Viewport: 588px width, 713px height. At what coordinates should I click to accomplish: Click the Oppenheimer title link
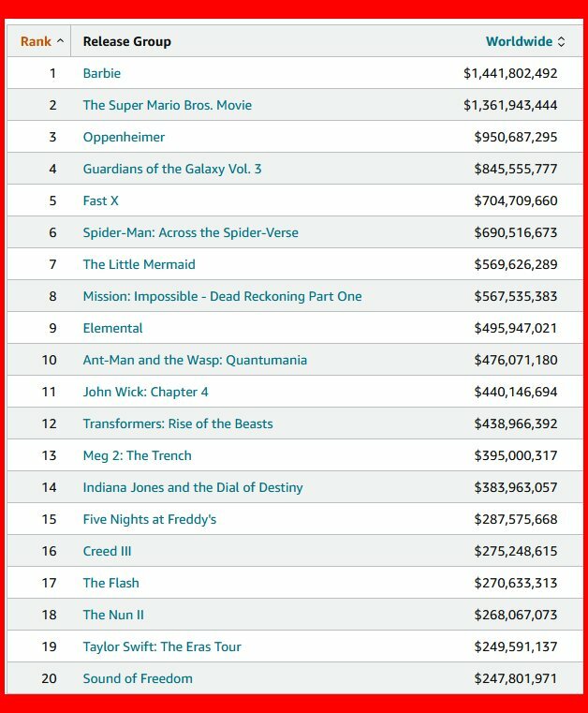point(124,137)
